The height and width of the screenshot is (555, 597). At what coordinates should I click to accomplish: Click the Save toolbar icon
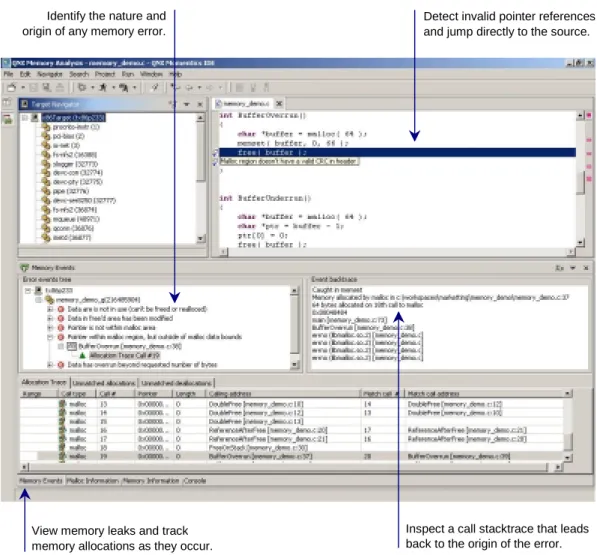click(x=34, y=88)
